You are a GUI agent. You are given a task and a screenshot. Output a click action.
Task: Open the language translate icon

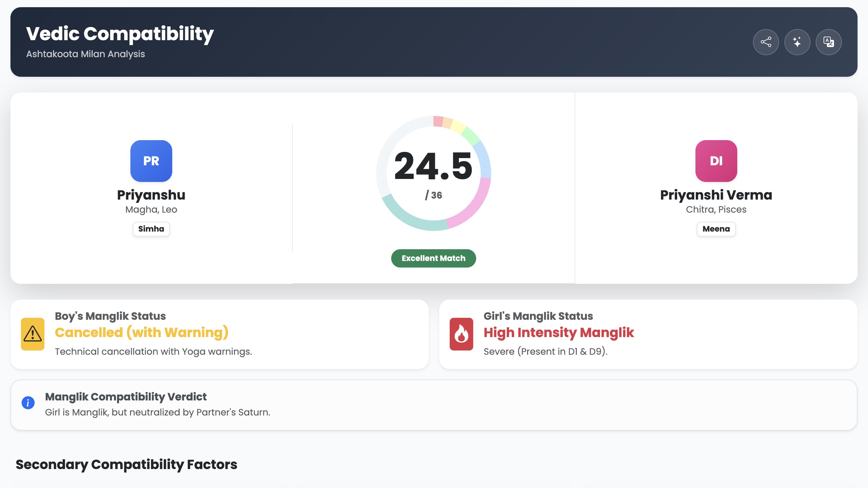(828, 42)
